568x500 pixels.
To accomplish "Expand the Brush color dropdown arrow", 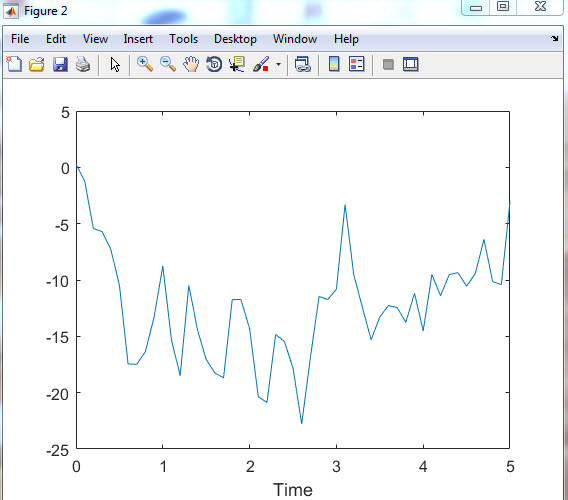I will (278, 65).
